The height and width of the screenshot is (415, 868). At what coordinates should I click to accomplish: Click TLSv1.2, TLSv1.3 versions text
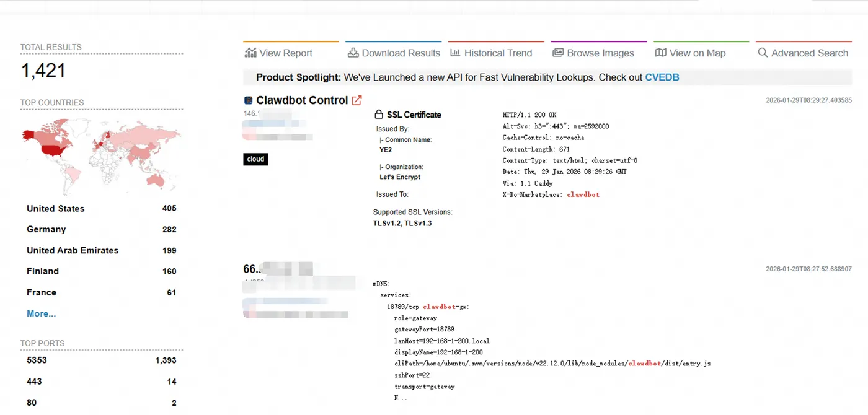point(402,223)
